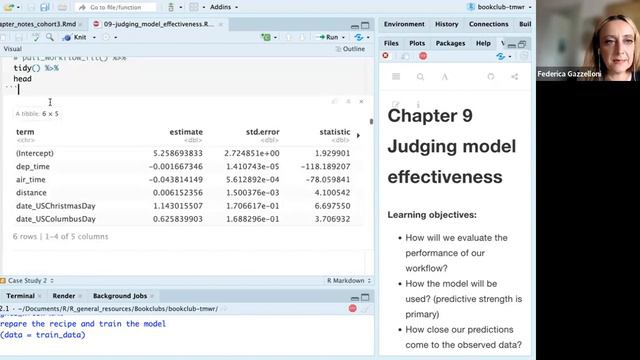Image resolution: width=640 pixels, height=360 pixels.
Task: Open the Knit options dropdown arrow
Action: [94, 37]
